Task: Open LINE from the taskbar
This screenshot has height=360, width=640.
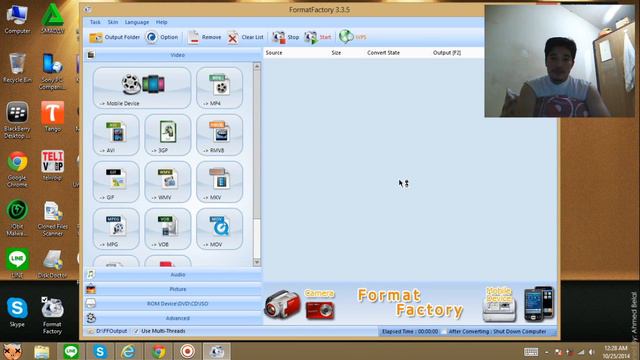Action: coord(71,351)
